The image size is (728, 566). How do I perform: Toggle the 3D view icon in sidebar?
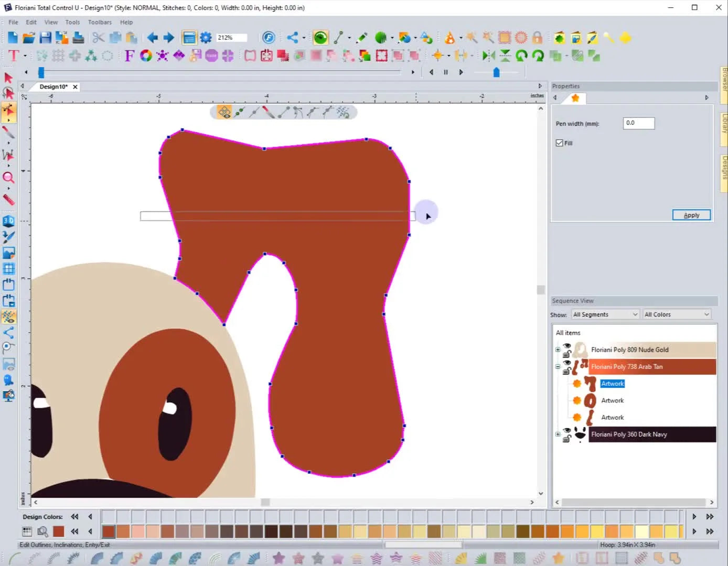click(8, 221)
